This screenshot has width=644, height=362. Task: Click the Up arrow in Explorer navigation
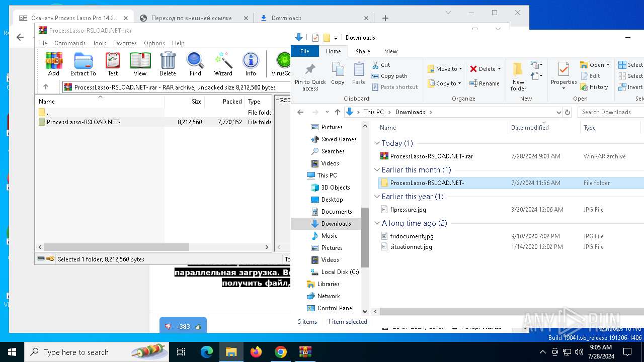tap(338, 112)
